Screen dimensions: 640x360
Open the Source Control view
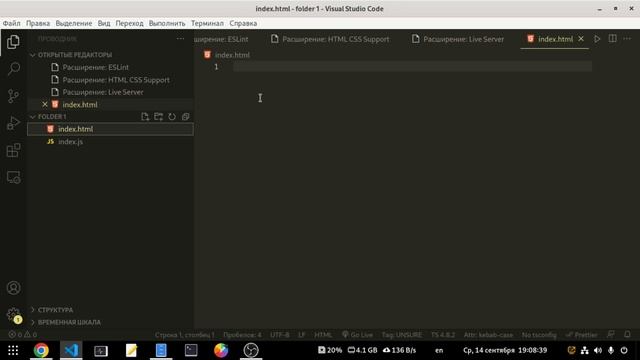pyautogui.click(x=13, y=96)
